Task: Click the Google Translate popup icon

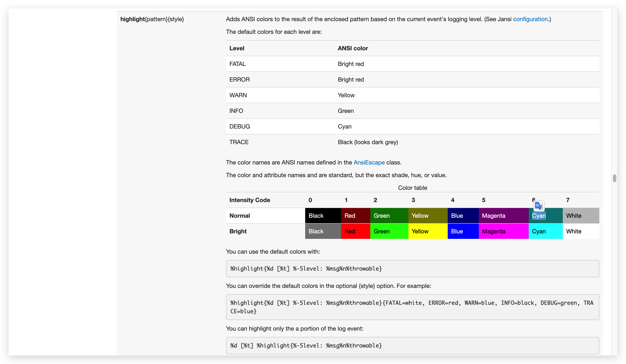Action: [539, 206]
